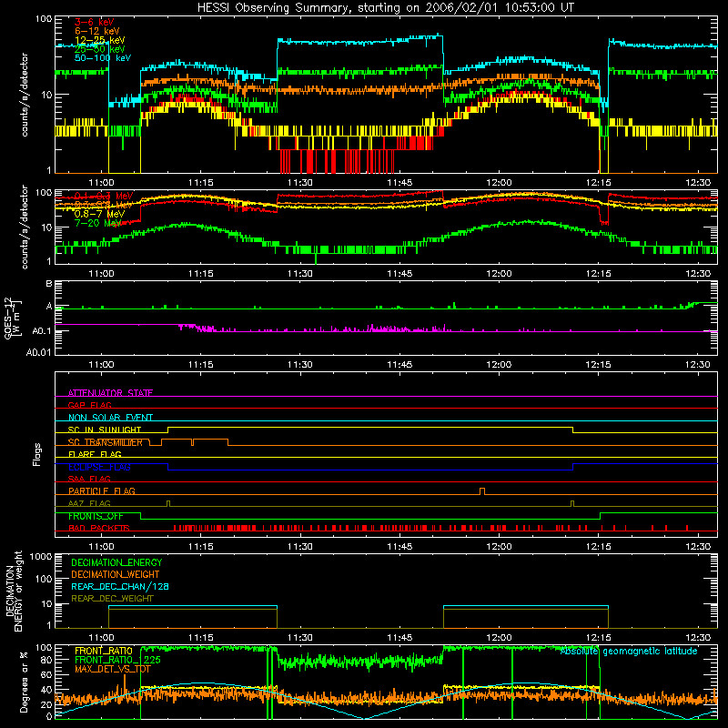
Task: Select the SC_TRANSMITTER flag label
Action: tap(105, 442)
